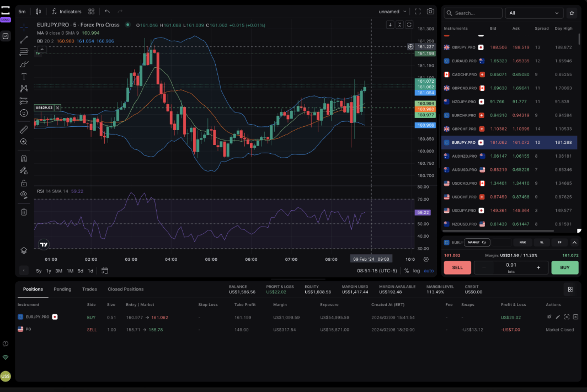
Task: Open the chart time settings gear
Action: click(426, 259)
